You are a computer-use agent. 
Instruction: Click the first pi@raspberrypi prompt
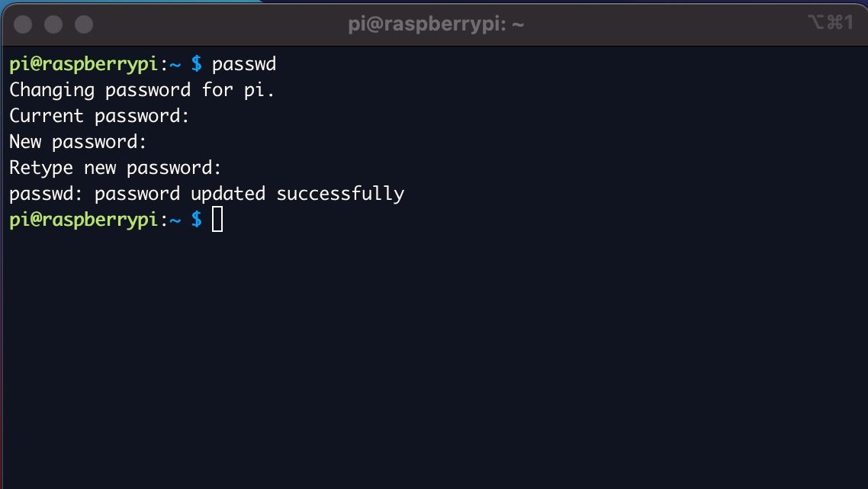pyautogui.click(x=84, y=64)
